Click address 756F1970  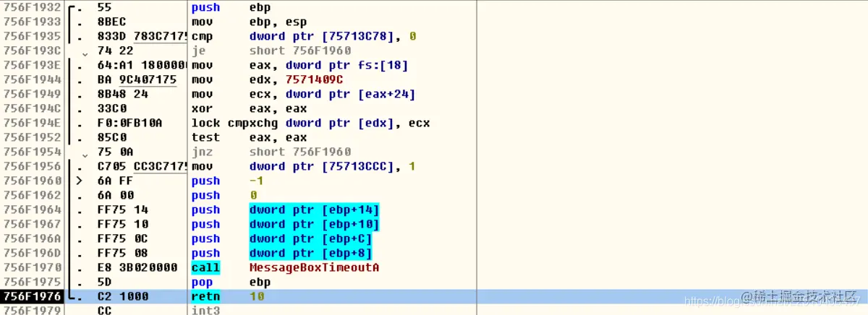[32, 267]
